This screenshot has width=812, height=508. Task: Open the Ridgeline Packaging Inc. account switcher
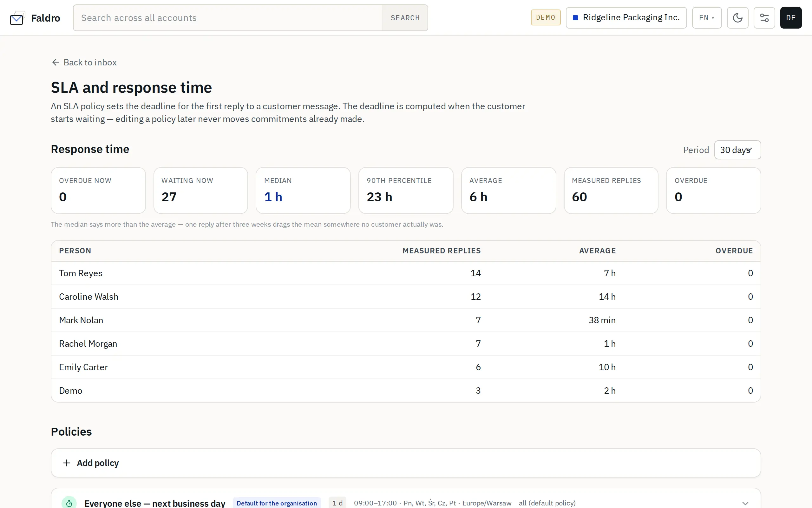pos(626,18)
